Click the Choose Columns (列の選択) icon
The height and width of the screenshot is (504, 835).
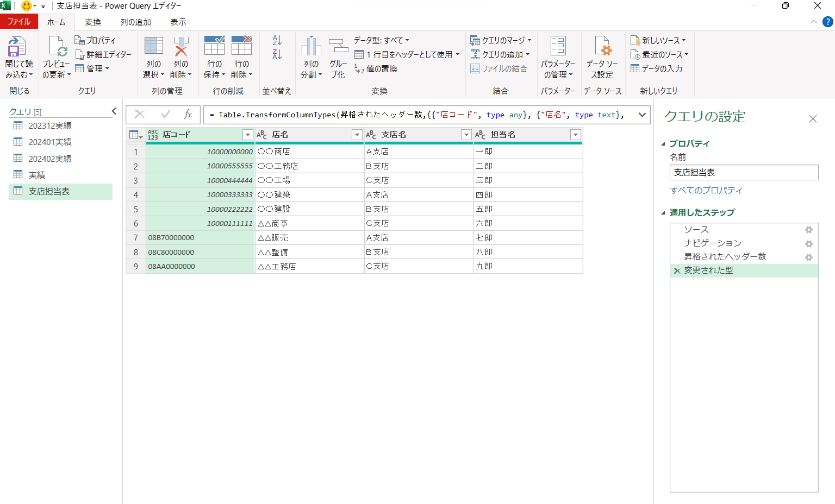tap(154, 46)
